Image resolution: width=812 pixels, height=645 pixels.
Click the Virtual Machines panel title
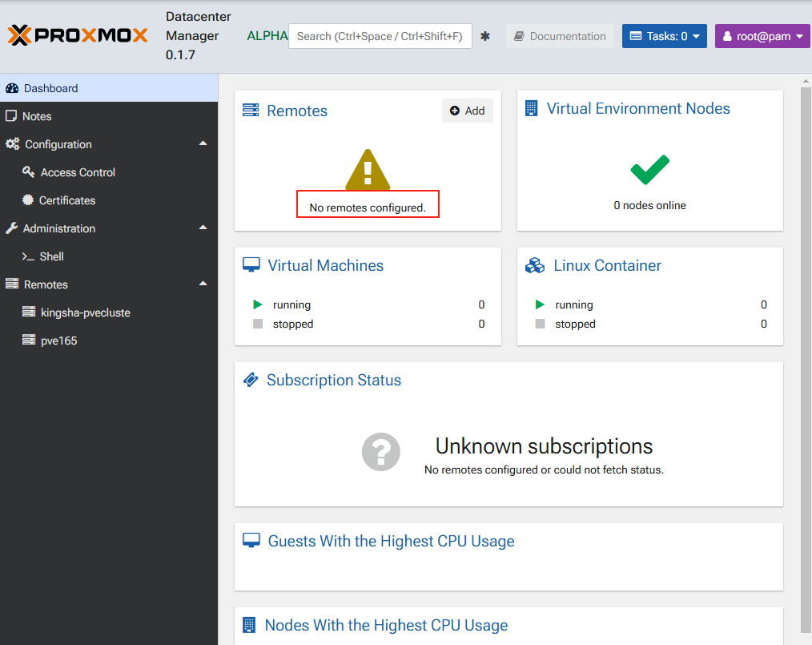tap(325, 265)
